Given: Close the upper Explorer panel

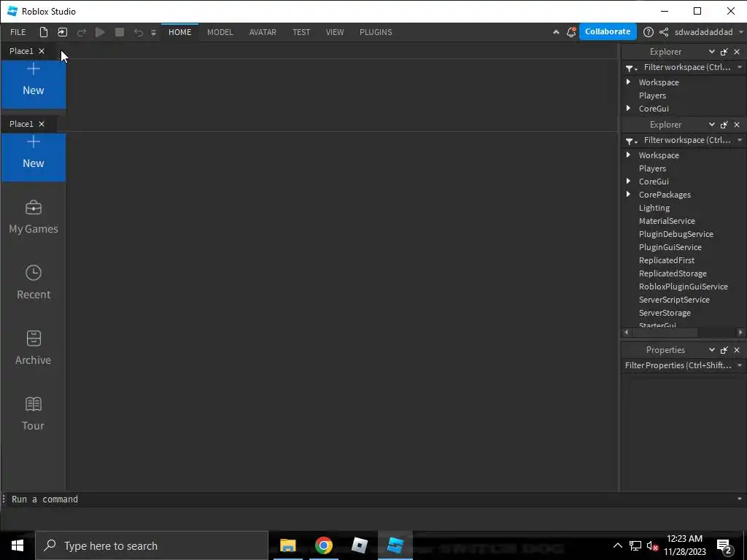Looking at the screenshot, I should point(737,52).
